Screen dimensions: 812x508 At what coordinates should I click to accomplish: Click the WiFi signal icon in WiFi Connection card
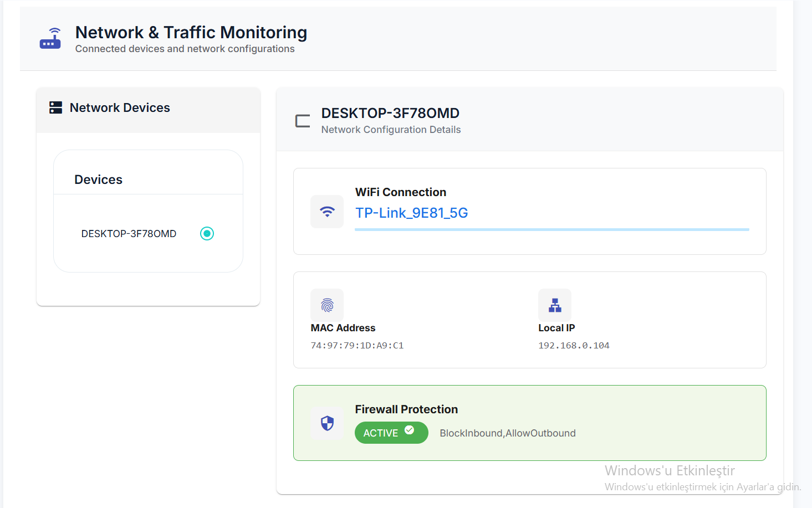click(x=327, y=211)
